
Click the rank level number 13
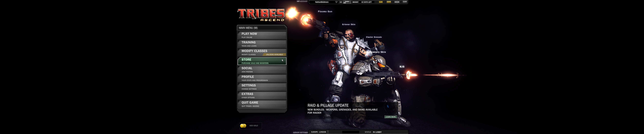(x=341, y=2)
